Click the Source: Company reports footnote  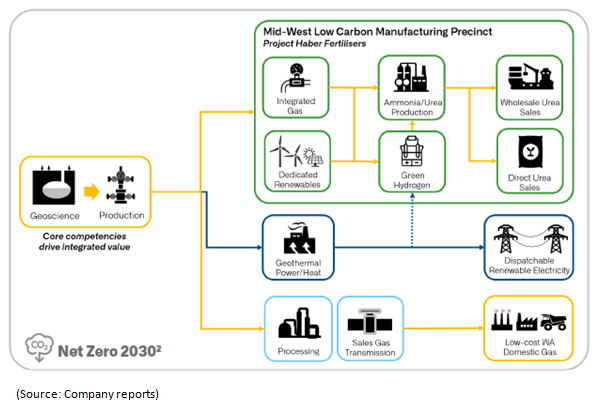click(x=84, y=393)
